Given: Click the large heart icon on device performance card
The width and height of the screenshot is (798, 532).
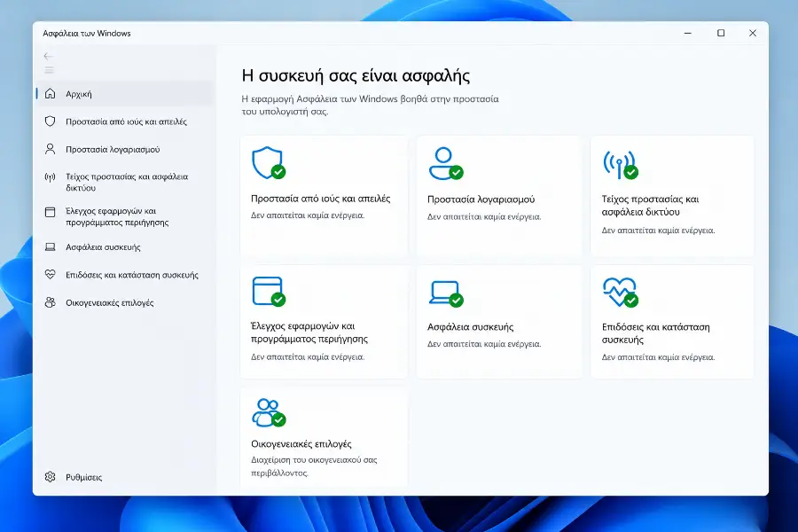Looking at the screenshot, I should coord(621,293).
